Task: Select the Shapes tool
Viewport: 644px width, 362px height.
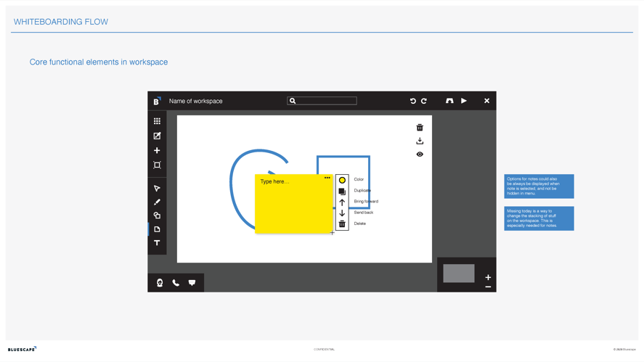Action: click(x=157, y=215)
